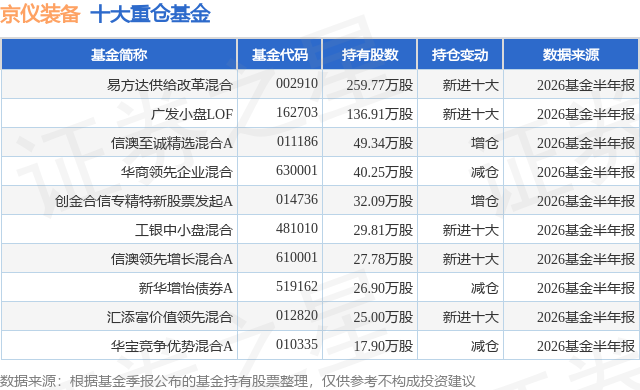Click fund code 610001
Viewport: 640px width, 390px height.
pyautogui.click(x=297, y=257)
